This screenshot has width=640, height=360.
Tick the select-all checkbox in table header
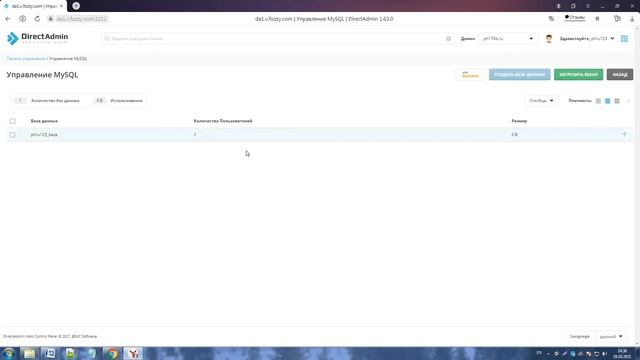pos(13,121)
